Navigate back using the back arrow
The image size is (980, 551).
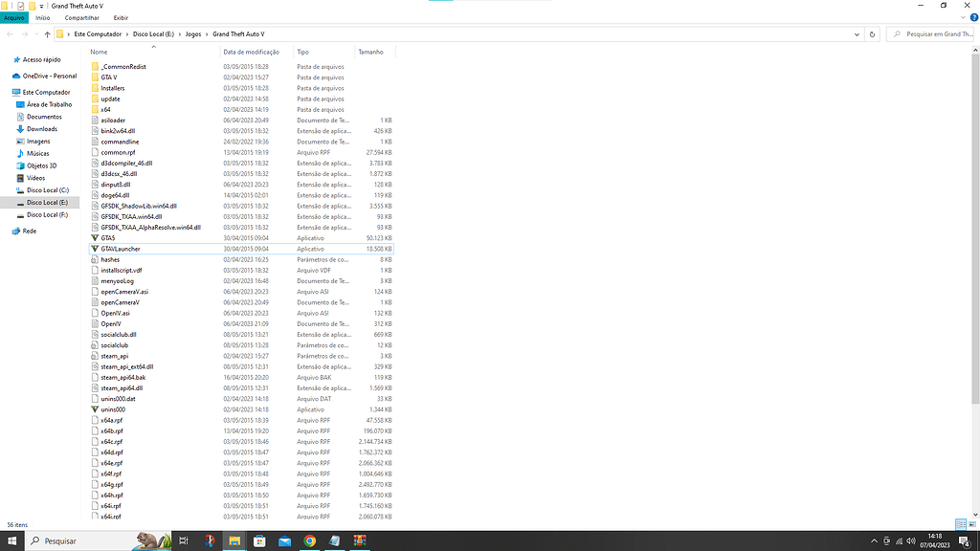8,33
